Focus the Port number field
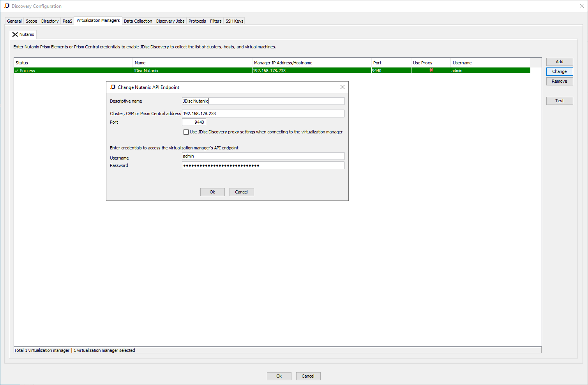The width and height of the screenshot is (588, 385). pyautogui.click(x=194, y=122)
